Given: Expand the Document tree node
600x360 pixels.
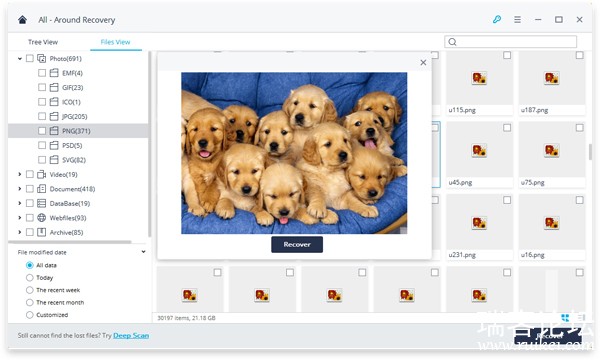Looking at the screenshot, I should (20, 189).
